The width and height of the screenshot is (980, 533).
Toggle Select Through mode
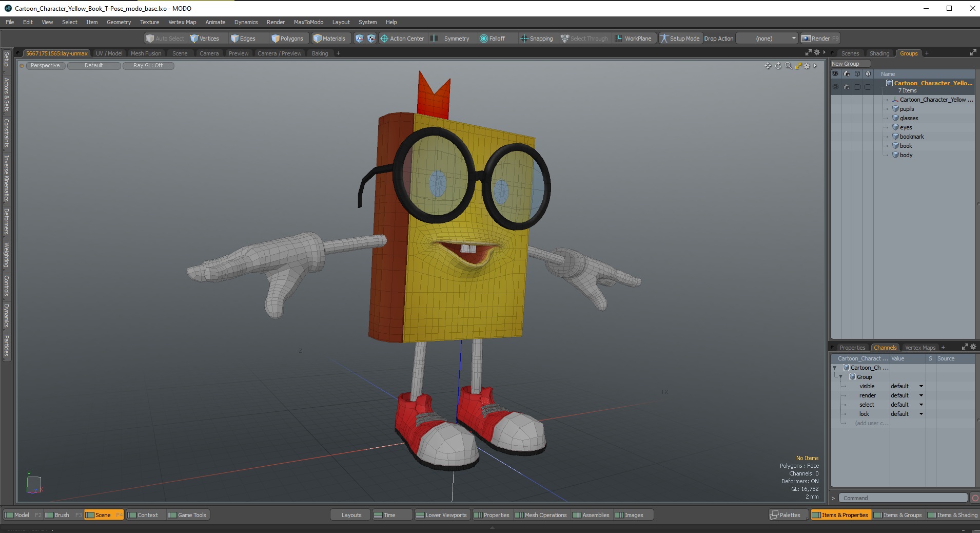click(584, 39)
